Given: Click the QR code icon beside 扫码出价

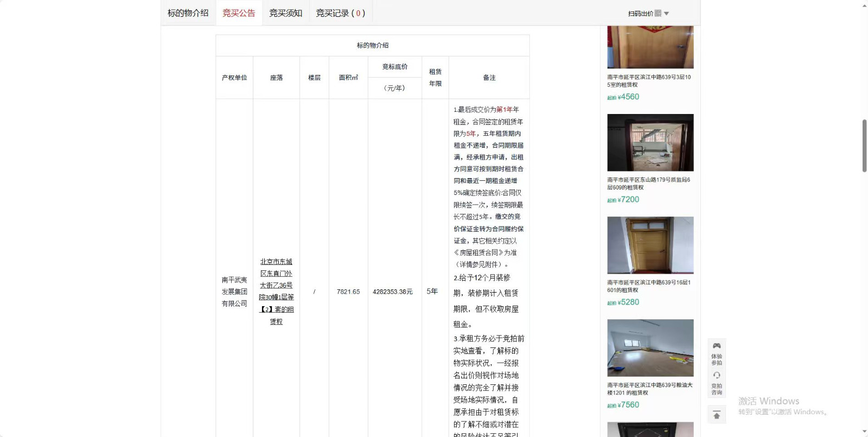Looking at the screenshot, I should (658, 14).
